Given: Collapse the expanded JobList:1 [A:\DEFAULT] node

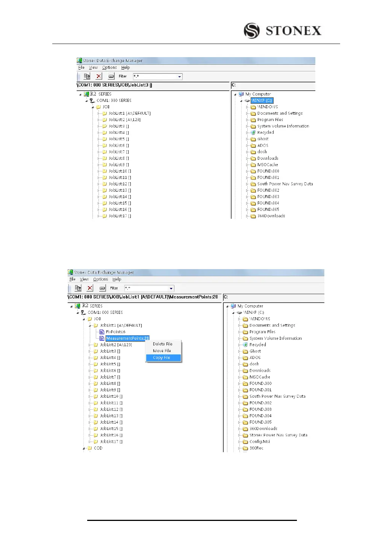Looking at the screenshot, I should pos(90,325).
